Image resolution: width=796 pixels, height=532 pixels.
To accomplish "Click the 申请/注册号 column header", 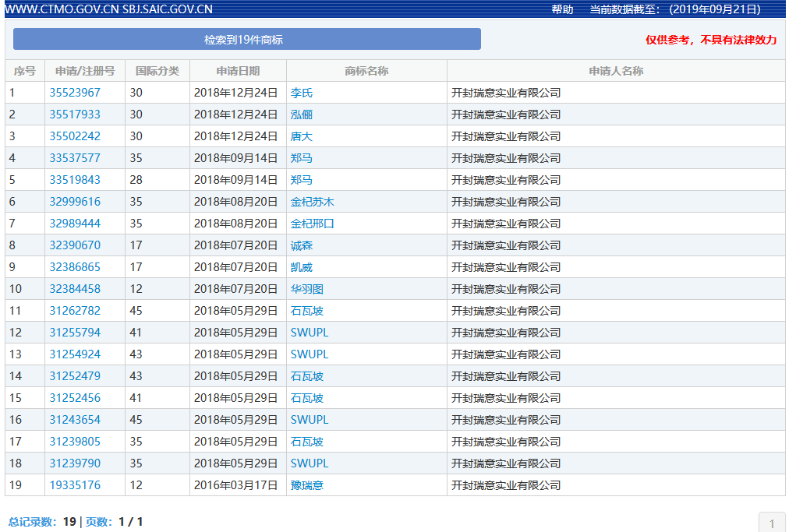I will coord(85,71).
